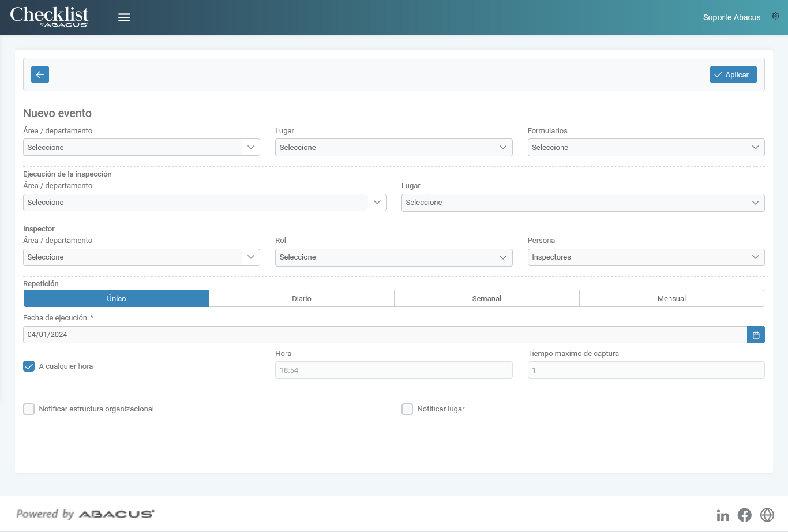Select the Diario repetition tab
Viewport: 788px width, 532px height.
(302, 298)
